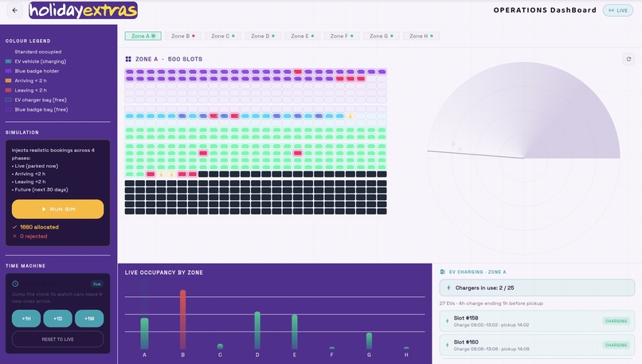642x364 pixels.
Task: Click the Blue badge holder legend swatch
Action: 8,71
